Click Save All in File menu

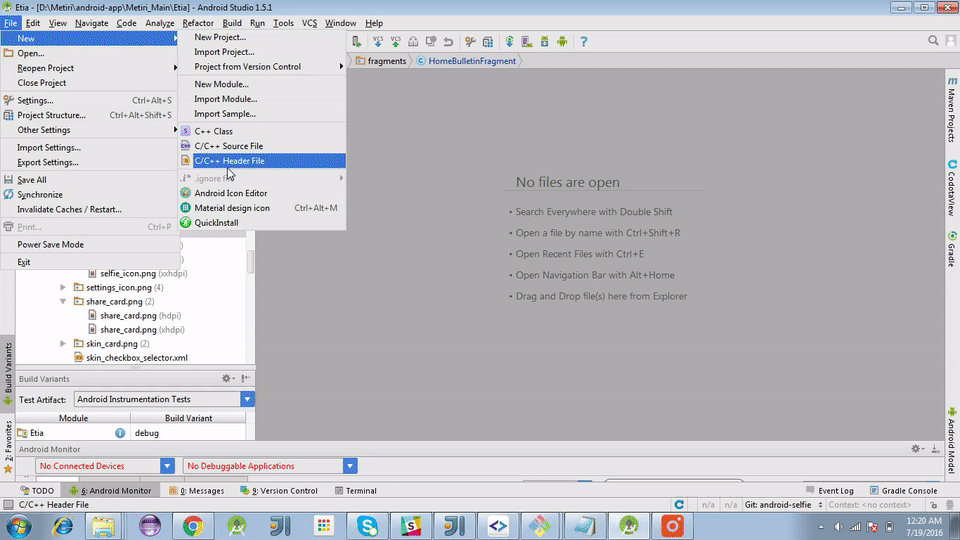pos(90,179)
